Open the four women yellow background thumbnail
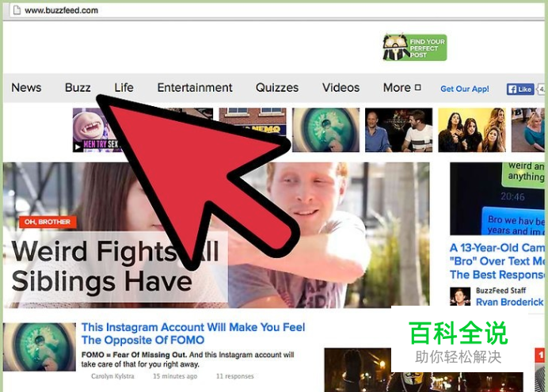Screen dimensions: 548x392 (472, 130)
